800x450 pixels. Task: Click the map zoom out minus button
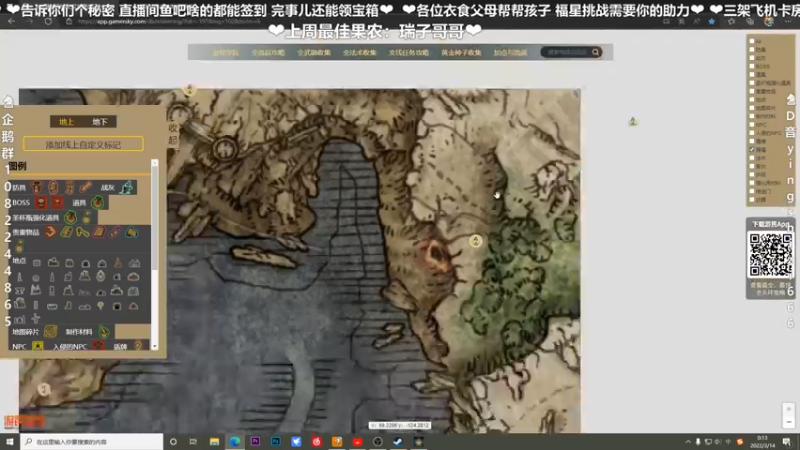tap(789, 422)
